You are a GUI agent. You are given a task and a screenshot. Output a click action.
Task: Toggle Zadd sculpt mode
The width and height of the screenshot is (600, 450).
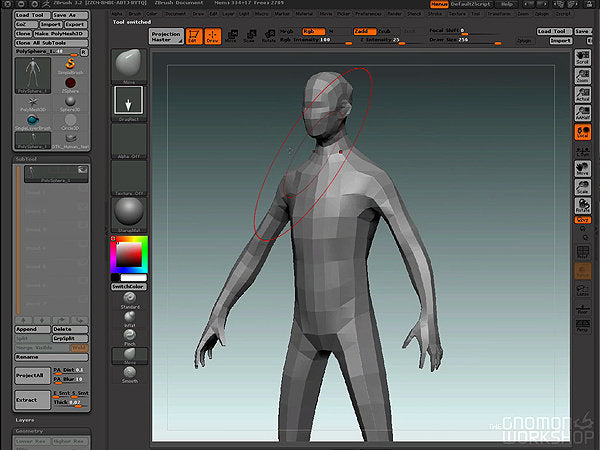click(364, 31)
